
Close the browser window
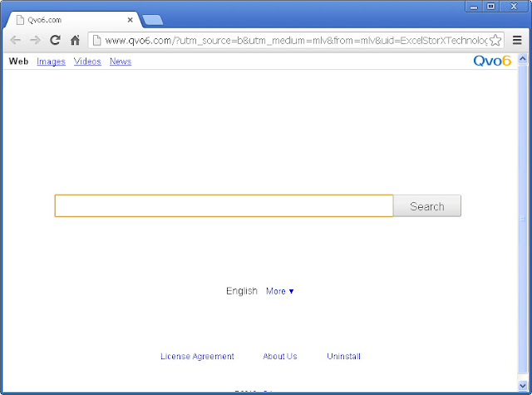click(514, 7)
